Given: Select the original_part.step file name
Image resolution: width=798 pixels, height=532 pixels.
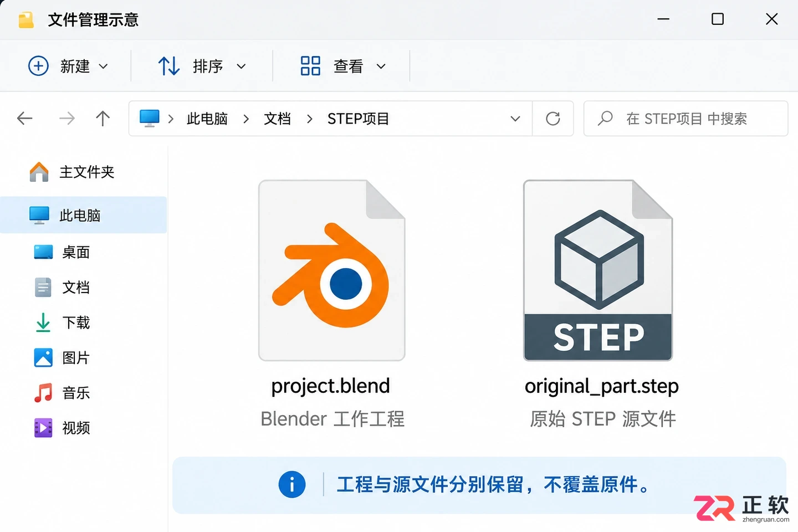Looking at the screenshot, I should (602, 386).
